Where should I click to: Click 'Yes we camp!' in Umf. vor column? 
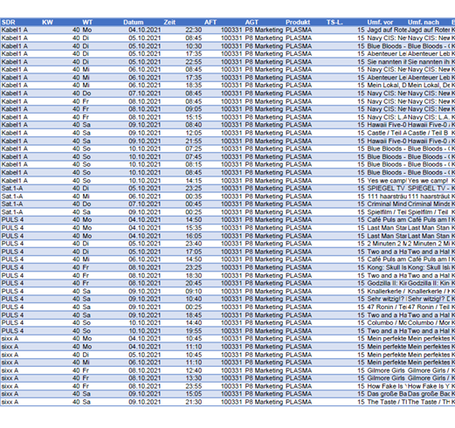click(387, 180)
